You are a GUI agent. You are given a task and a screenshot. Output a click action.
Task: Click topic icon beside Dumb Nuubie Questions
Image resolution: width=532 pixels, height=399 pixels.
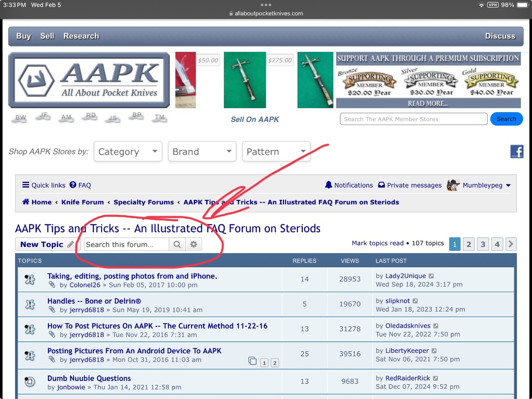[30, 381]
